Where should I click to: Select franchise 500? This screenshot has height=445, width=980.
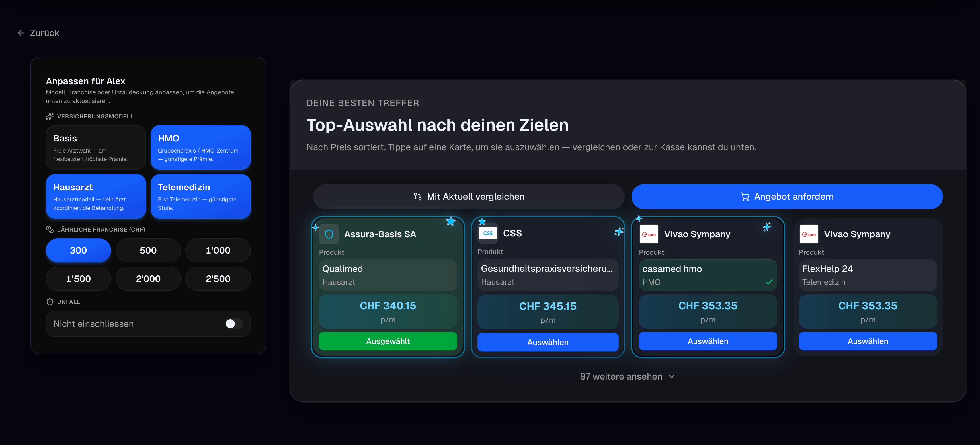point(148,250)
